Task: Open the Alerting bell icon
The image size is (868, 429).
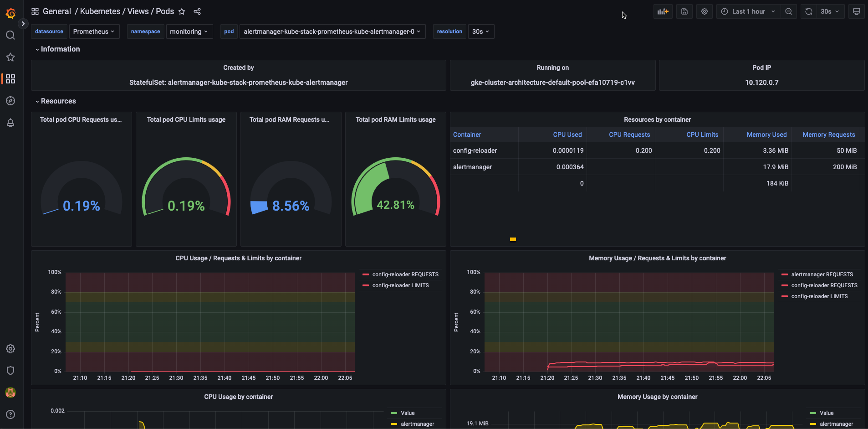Action: click(x=10, y=123)
